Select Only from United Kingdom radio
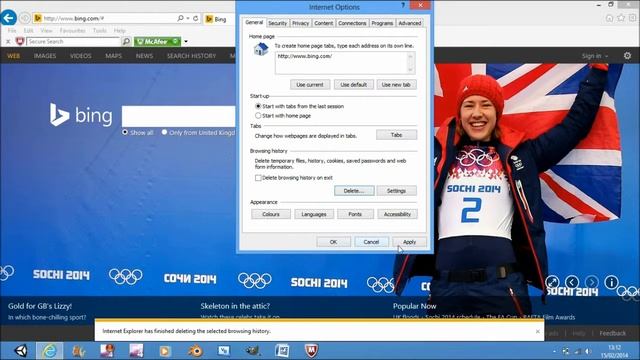Viewport: 640px width, 360px height. pyautogui.click(x=164, y=132)
